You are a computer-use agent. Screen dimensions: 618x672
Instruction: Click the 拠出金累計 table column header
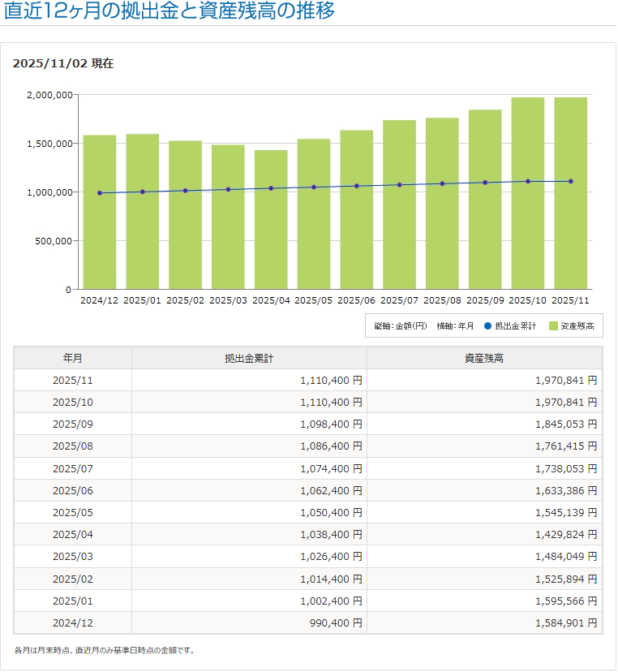tap(249, 358)
